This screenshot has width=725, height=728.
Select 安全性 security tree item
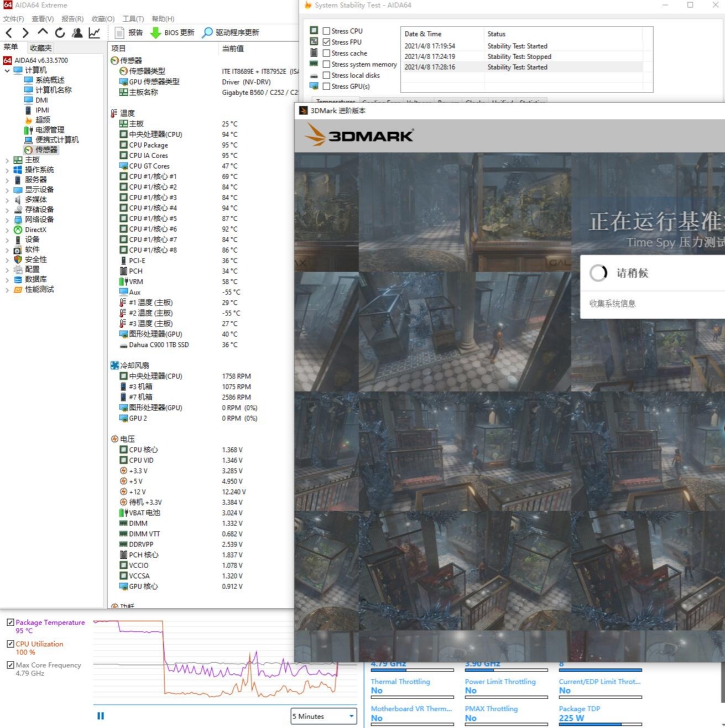pyautogui.click(x=36, y=259)
